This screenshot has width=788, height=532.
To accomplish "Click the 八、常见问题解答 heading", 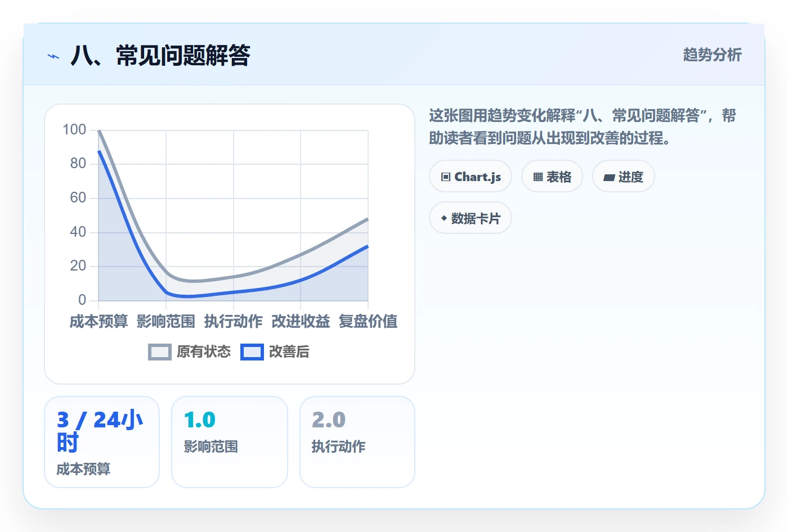I will pyautogui.click(x=160, y=56).
